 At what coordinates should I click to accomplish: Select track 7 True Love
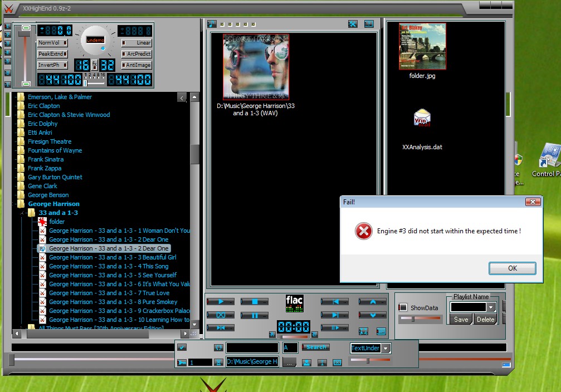(x=109, y=293)
